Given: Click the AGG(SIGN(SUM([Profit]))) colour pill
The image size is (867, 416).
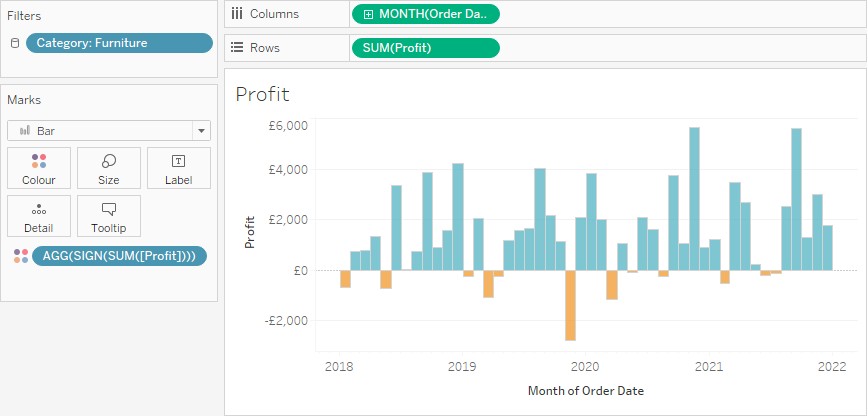Looking at the screenshot, I should tap(119, 256).
